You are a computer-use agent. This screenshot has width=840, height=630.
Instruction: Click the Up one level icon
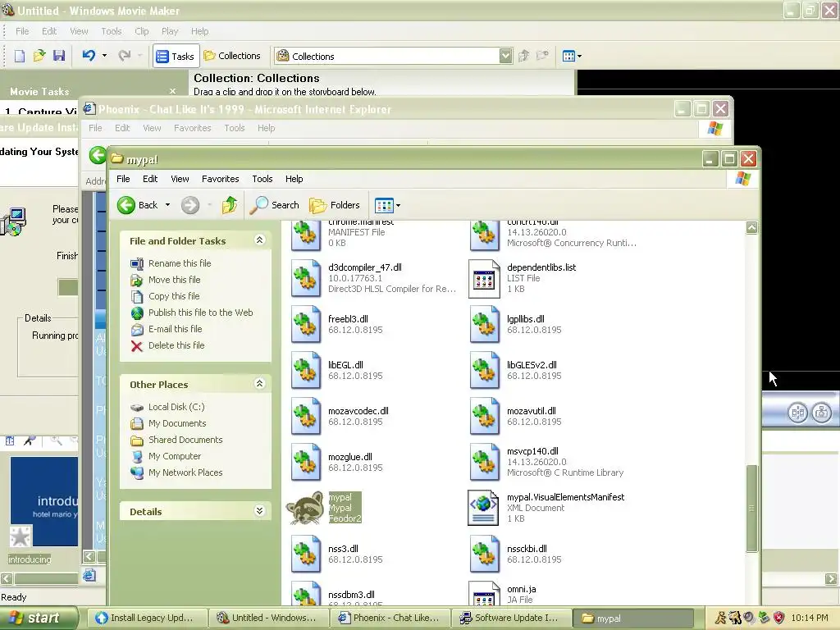(230, 205)
